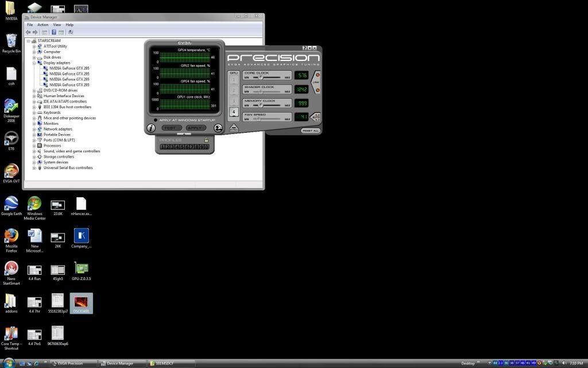
Task: Open View menu in Device Manager
Action: (57, 25)
